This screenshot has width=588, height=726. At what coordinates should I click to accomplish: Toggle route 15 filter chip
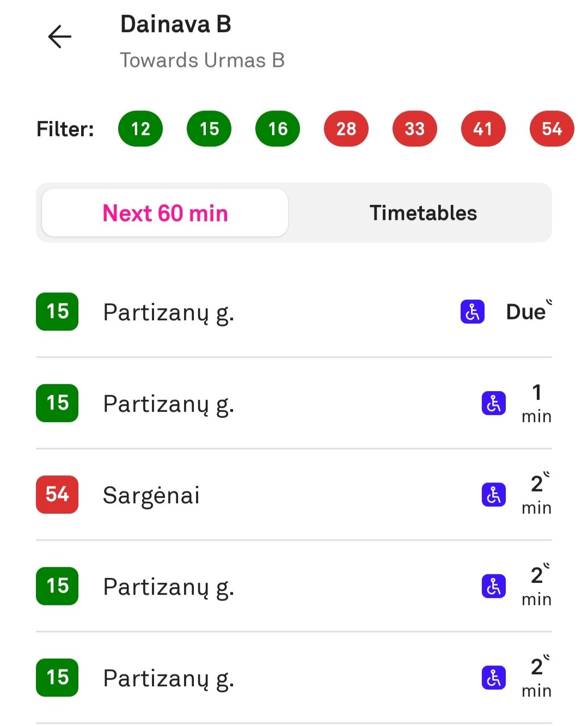209,129
